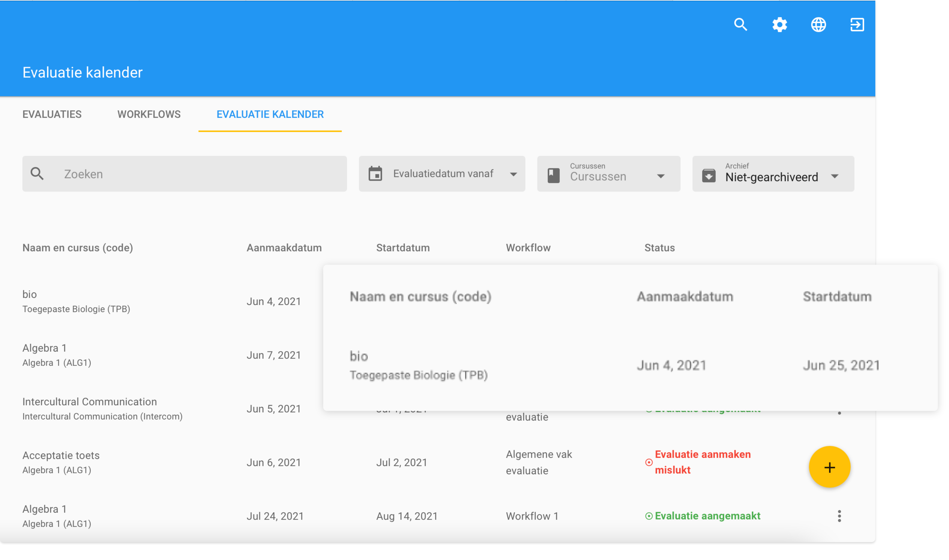This screenshot has height=560, width=949.
Task: Click the yellow plus add button
Action: [x=829, y=467]
